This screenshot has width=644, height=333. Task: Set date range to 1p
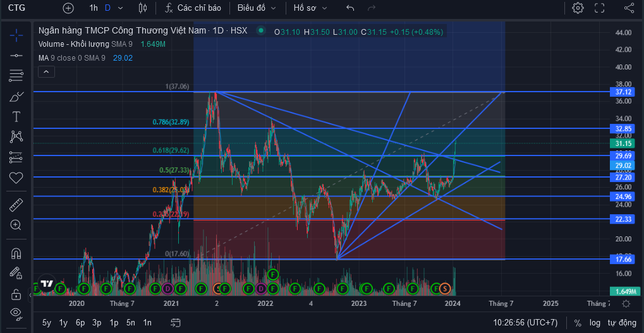coord(114,323)
